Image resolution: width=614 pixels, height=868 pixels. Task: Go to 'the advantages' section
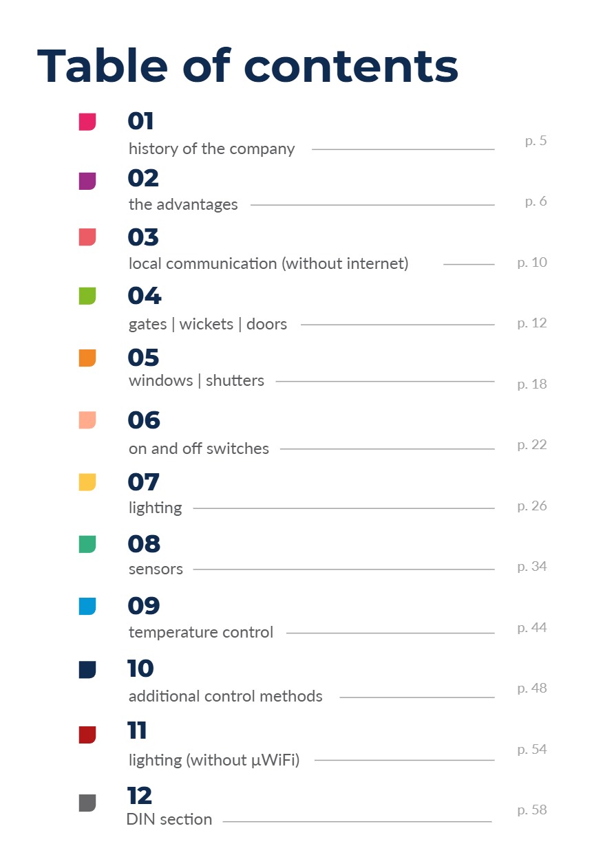183,205
